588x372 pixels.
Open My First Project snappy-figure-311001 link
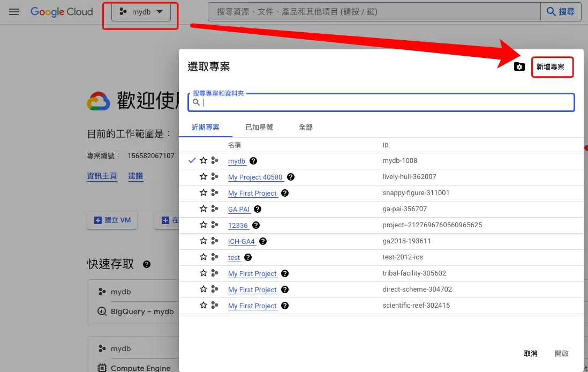pyautogui.click(x=252, y=194)
